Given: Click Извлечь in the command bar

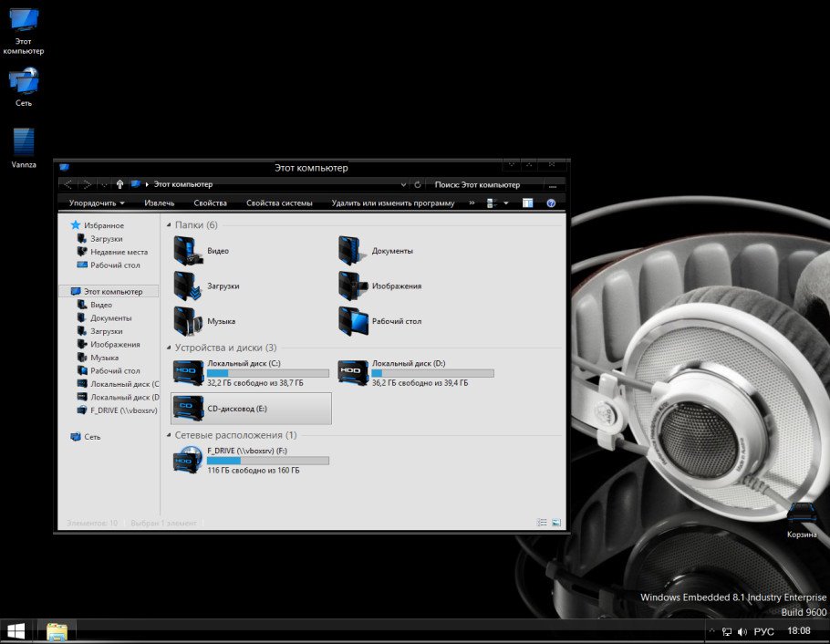Looking at the screenshot, I should coord(160,203).
